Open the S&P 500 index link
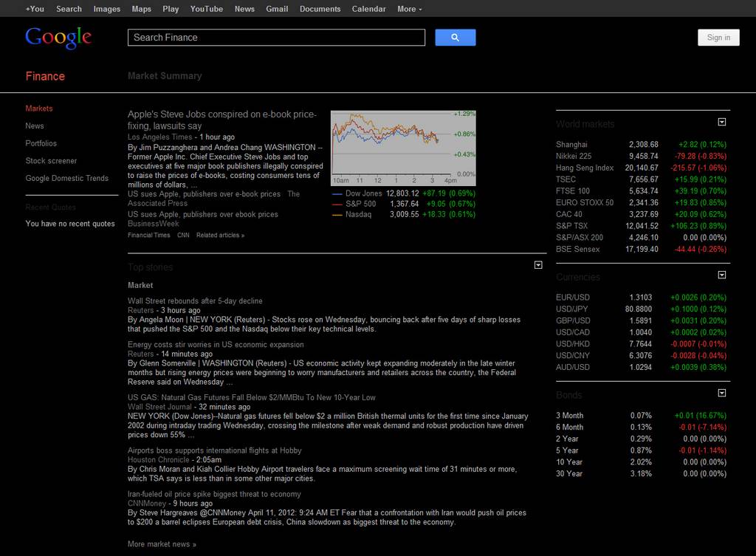 (x=360, y=204)
